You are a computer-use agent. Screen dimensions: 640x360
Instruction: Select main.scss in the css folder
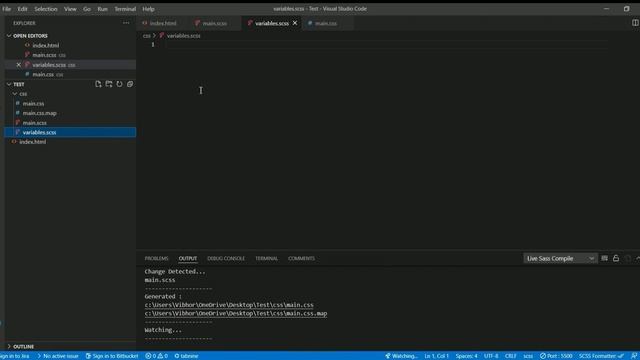pos(70,123)
